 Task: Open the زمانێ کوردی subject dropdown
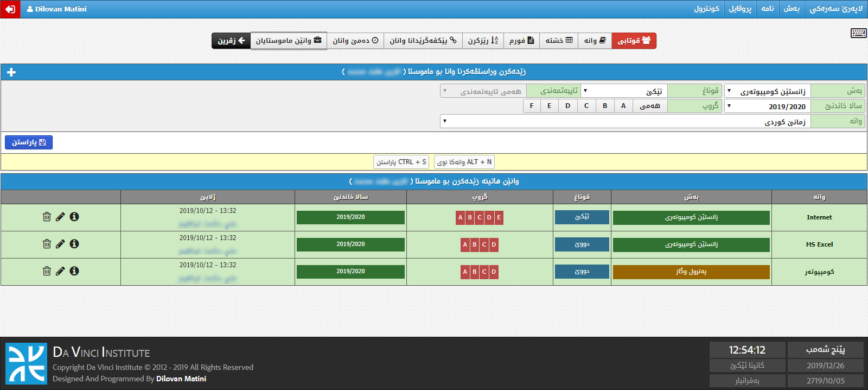point(625,122)
